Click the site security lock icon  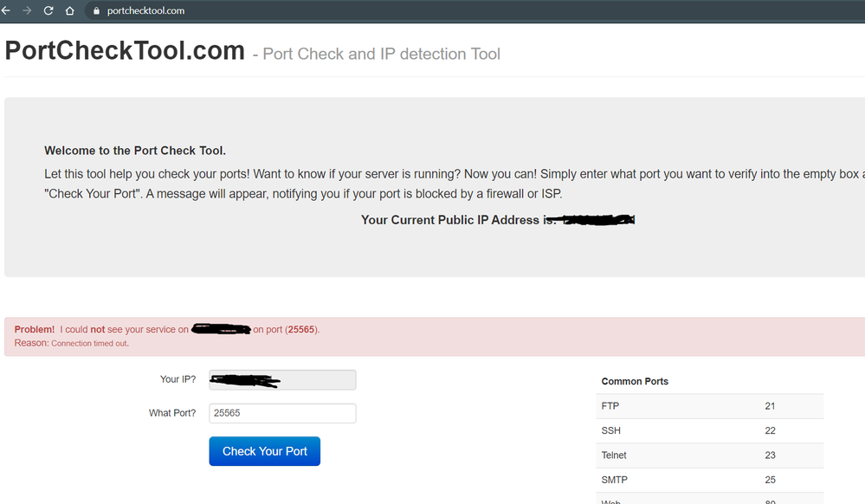pos(96,11)
